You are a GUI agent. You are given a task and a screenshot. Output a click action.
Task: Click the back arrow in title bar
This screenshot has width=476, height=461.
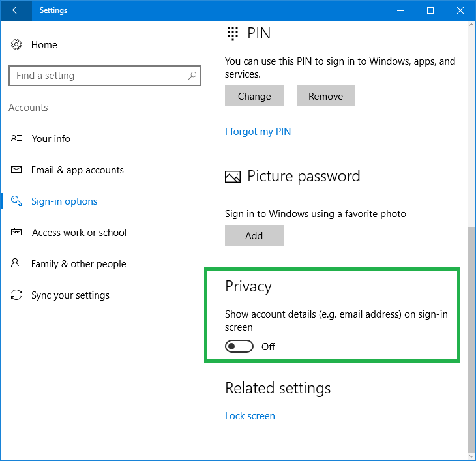[x=16, y=10]
